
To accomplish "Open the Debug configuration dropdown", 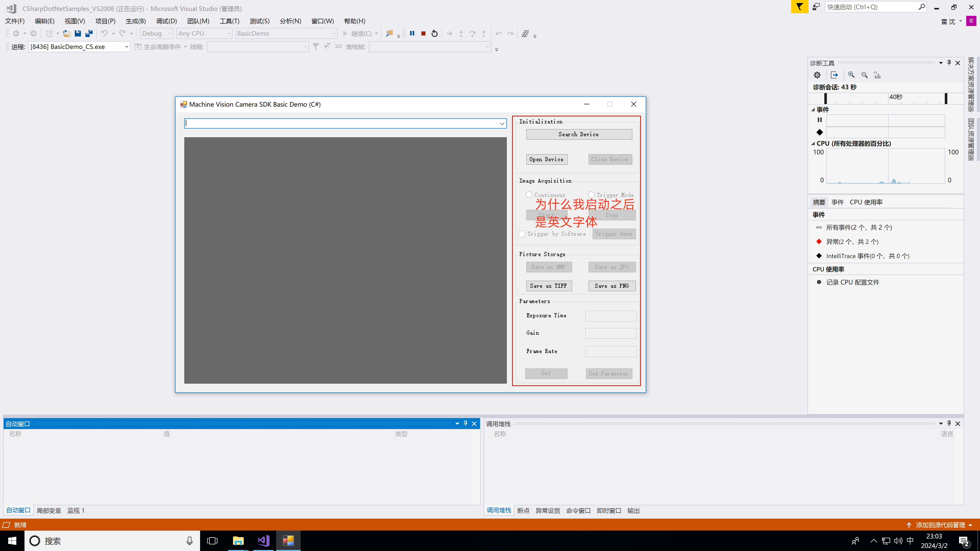I will point(157,33).
